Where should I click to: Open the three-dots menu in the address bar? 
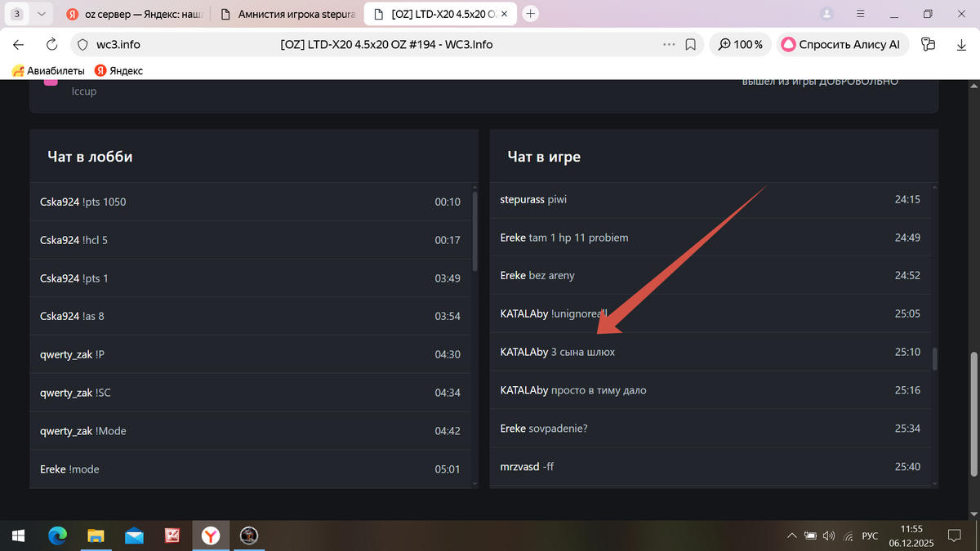669,45
